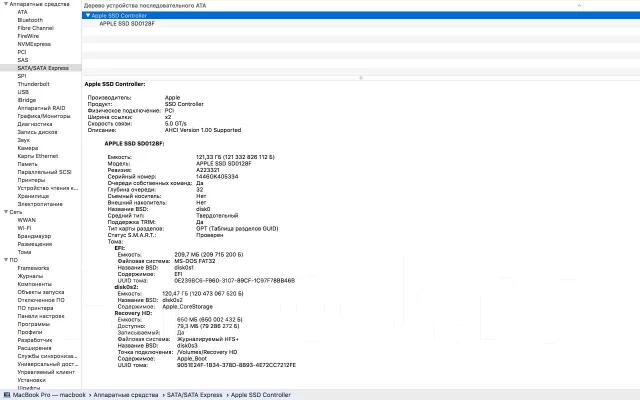Select NVMExpress in the sidebar
Screen dimensions: 640x400
pyautogui.click(x=34, y=44)
